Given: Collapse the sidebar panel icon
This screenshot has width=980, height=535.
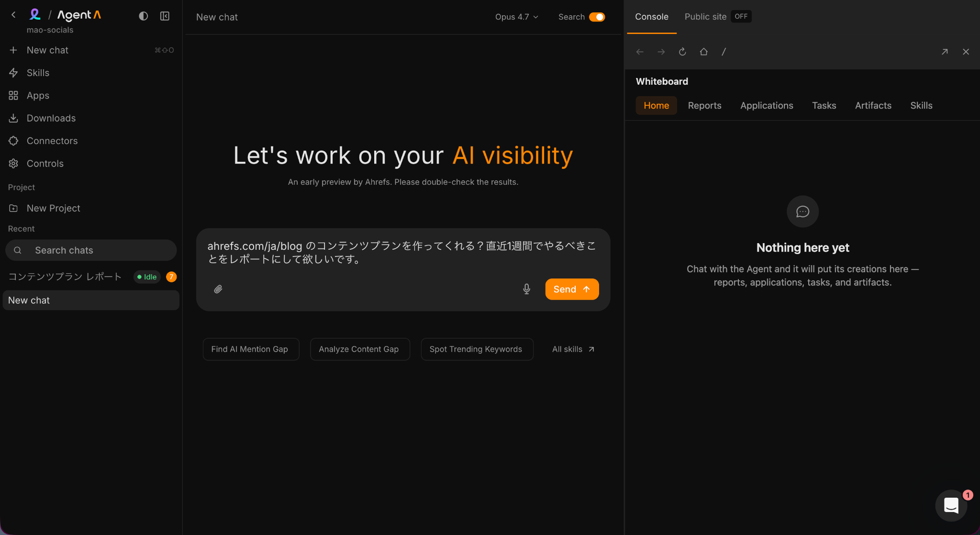Looking at the screenshot, I should (165, 16).
